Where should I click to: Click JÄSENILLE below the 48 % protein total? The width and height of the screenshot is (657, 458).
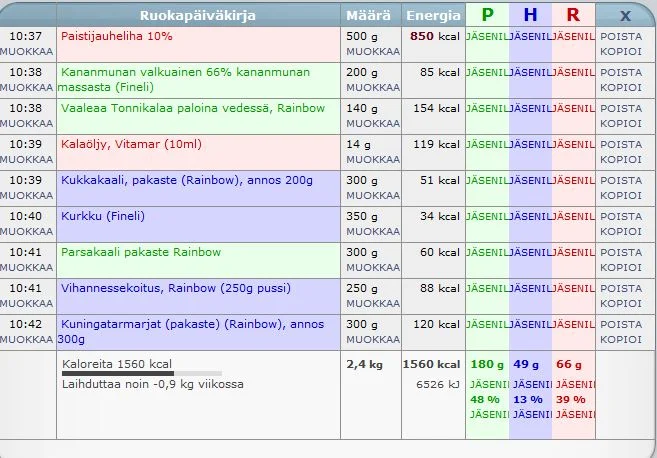pos(487,415)
